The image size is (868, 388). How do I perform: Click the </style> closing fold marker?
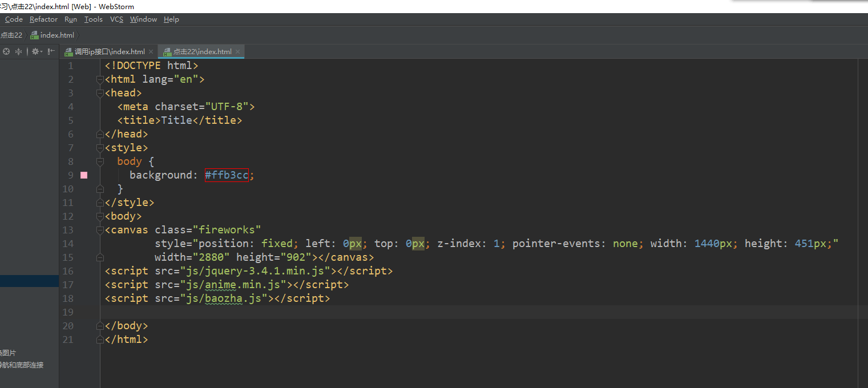[100, 203]
